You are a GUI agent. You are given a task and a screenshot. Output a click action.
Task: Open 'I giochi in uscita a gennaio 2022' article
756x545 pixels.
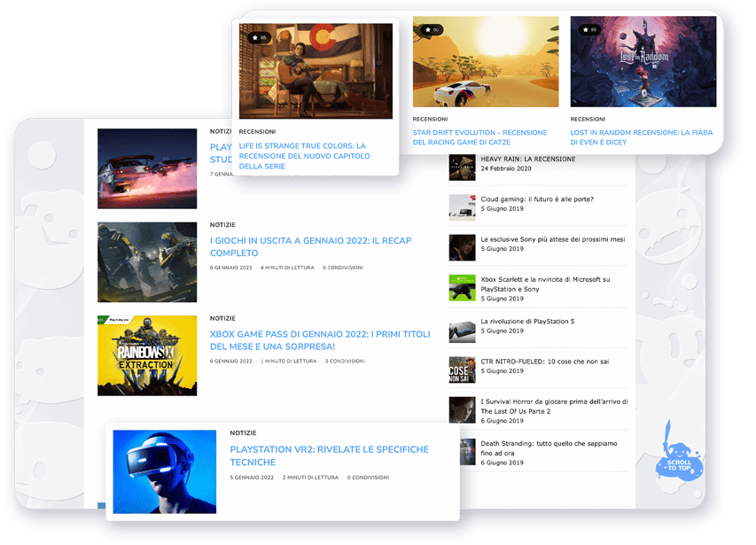(310, 246)
